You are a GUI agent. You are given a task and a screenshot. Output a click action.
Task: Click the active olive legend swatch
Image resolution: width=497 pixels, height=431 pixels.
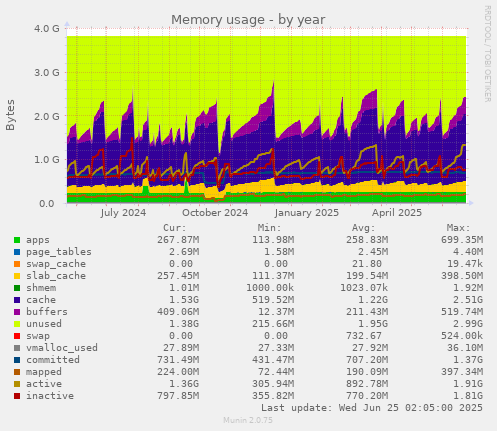(17, 384)
